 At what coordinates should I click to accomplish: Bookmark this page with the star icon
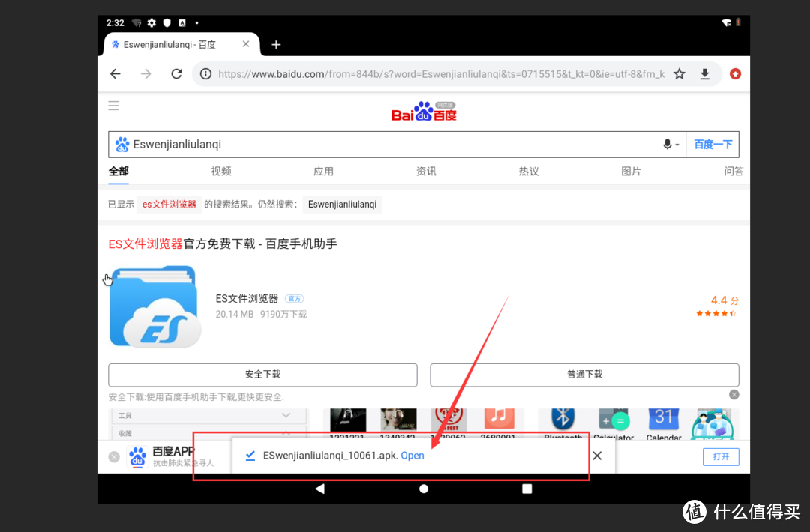pyautogui.click(x=679, y=74)
